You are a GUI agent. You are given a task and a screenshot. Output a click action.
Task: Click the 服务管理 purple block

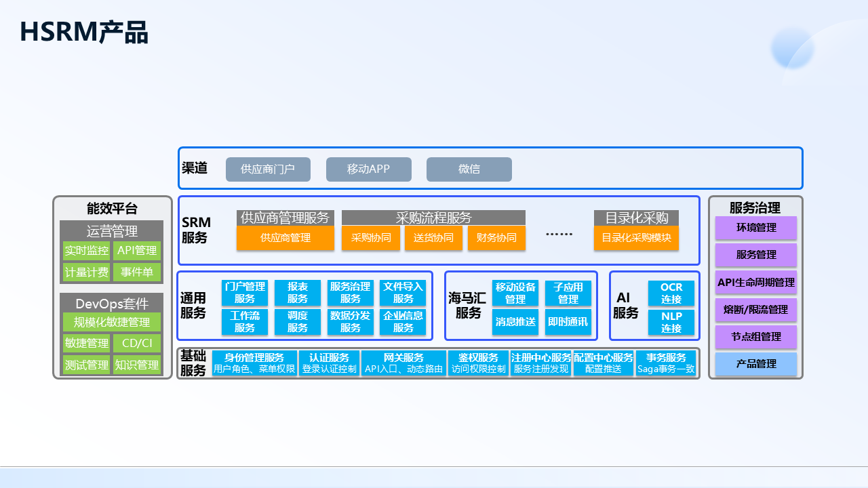click(x=756, y=255)
